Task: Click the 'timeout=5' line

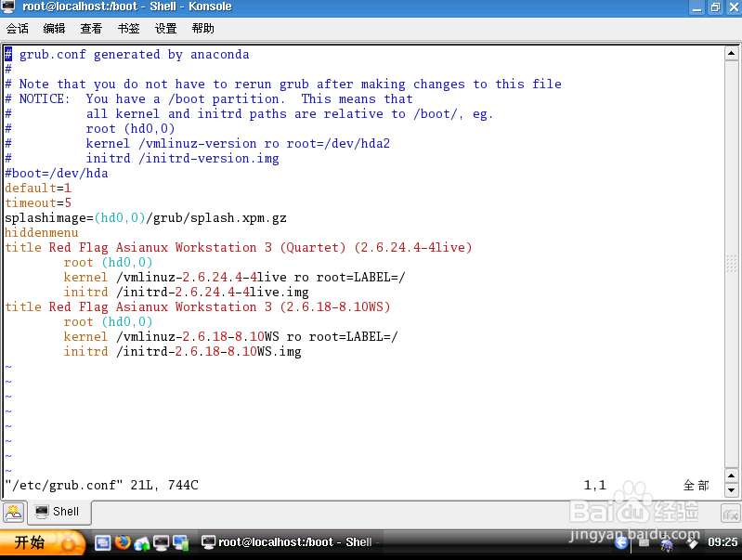Action: (x=38, y=203)
